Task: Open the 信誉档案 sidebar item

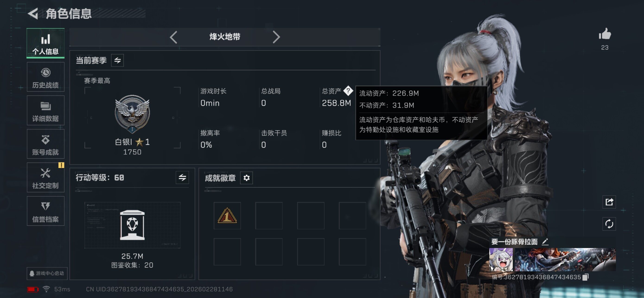Action: click(45, 211)
